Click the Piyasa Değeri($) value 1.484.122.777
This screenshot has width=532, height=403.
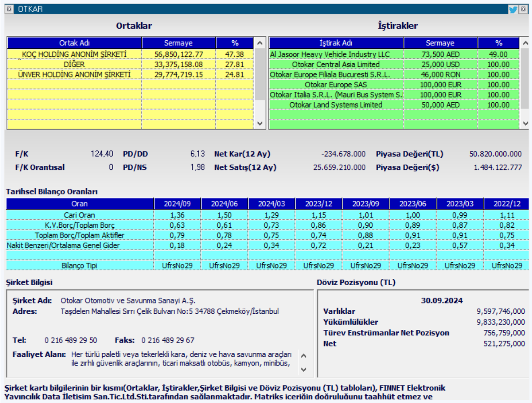498,168
